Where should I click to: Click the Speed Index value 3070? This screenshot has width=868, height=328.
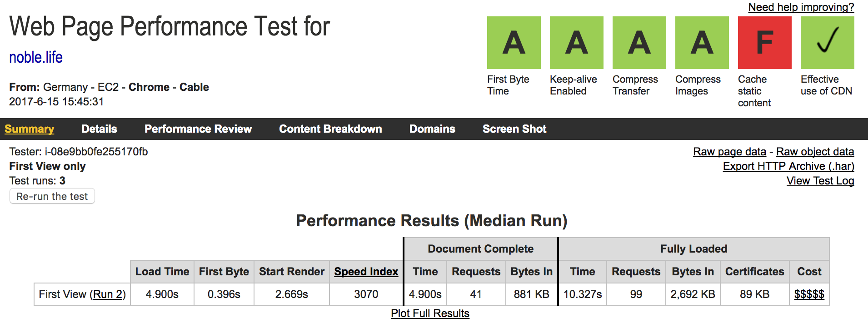point(366,294)
